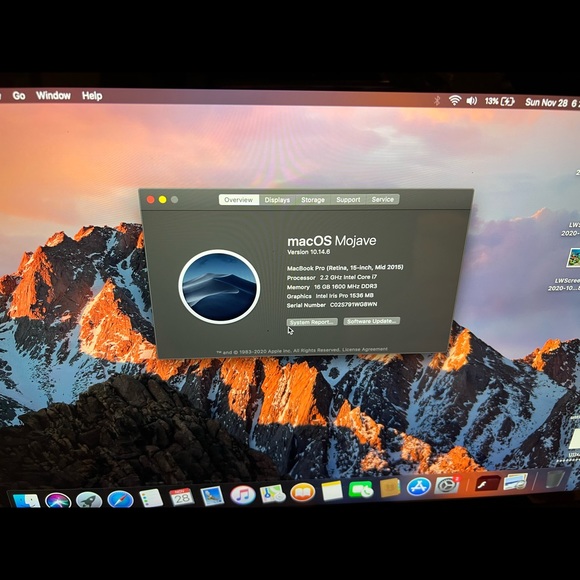Minimize About This Mac with yellow button
The height and width of the screenshot is (580, 580).
coord(162,200)
